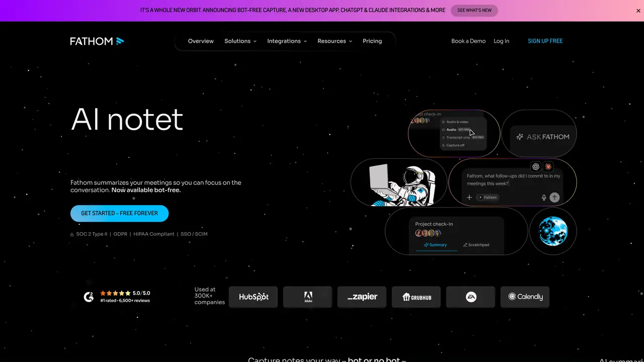Choose 'Audio & video' capture option
The height and width of the screenshot is (362, 644).
[455, 122]
